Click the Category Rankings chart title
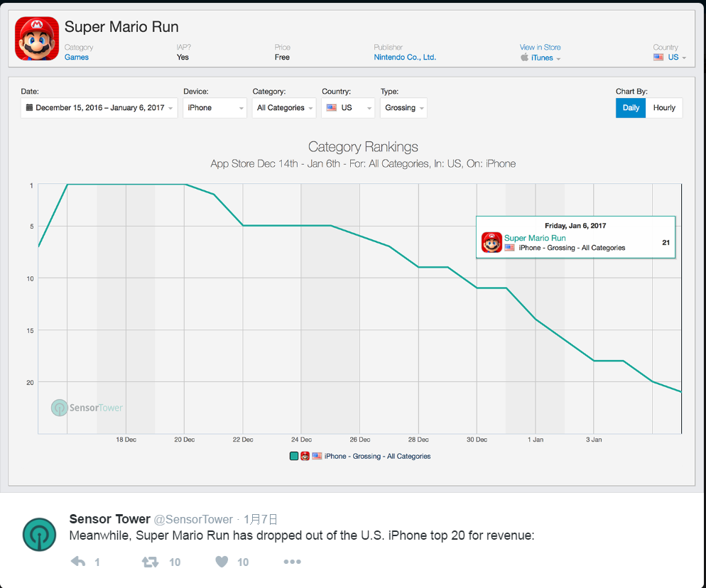 point(363,147)
